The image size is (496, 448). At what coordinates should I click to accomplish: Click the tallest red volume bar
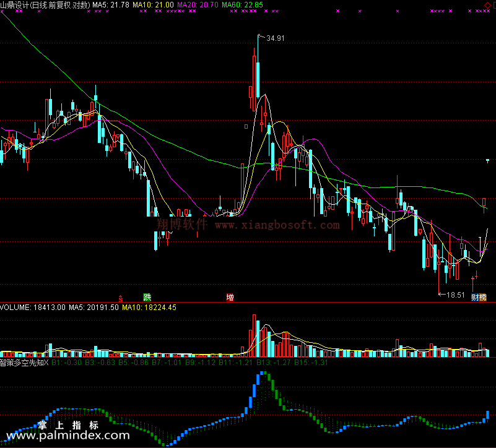[254, 336]
